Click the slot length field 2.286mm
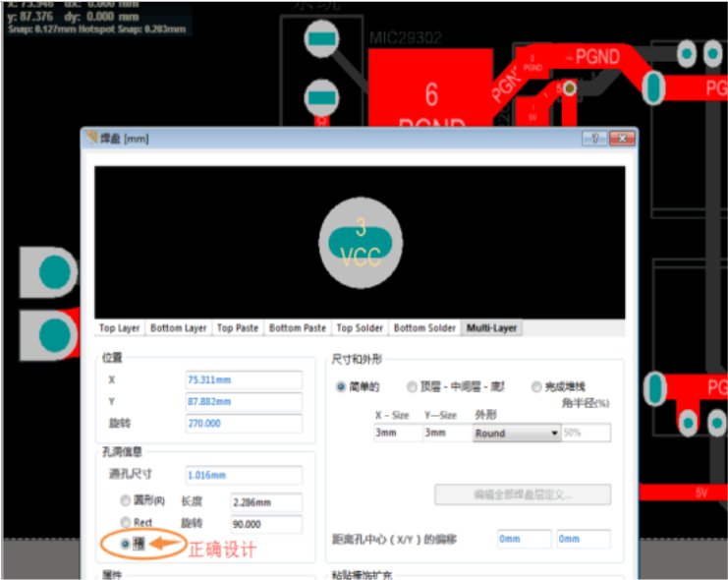 click(265, 501)
